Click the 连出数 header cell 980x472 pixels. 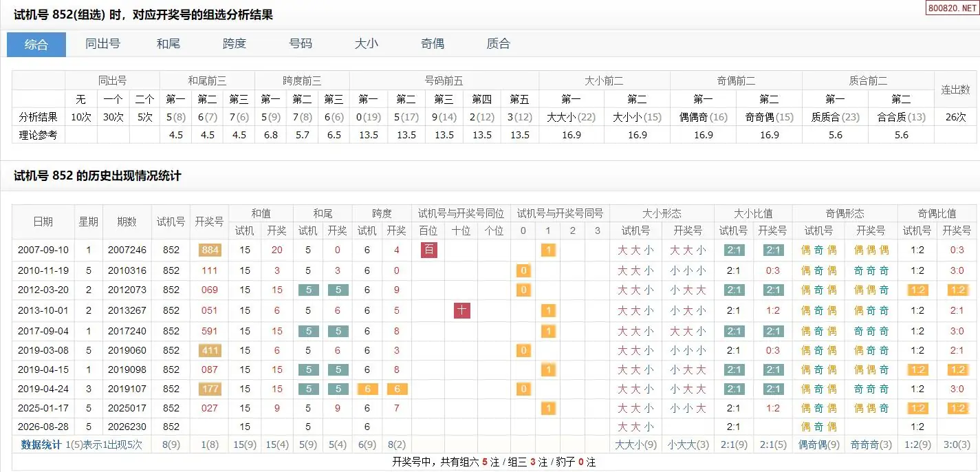click(x=955, y=89)
